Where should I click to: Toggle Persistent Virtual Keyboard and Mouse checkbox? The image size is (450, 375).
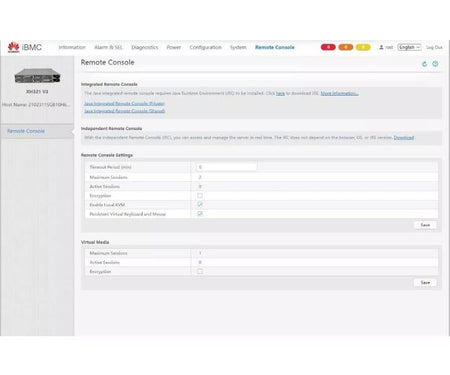pos(200,214)
